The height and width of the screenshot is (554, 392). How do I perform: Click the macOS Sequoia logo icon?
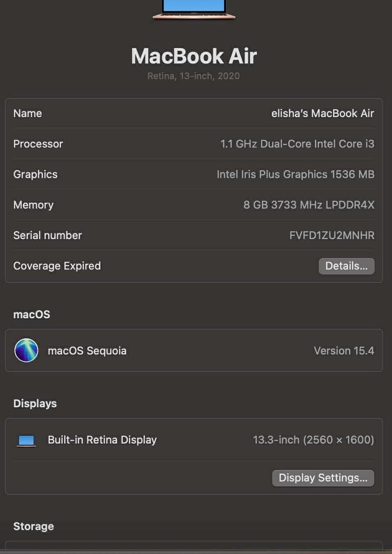point(26,351)
